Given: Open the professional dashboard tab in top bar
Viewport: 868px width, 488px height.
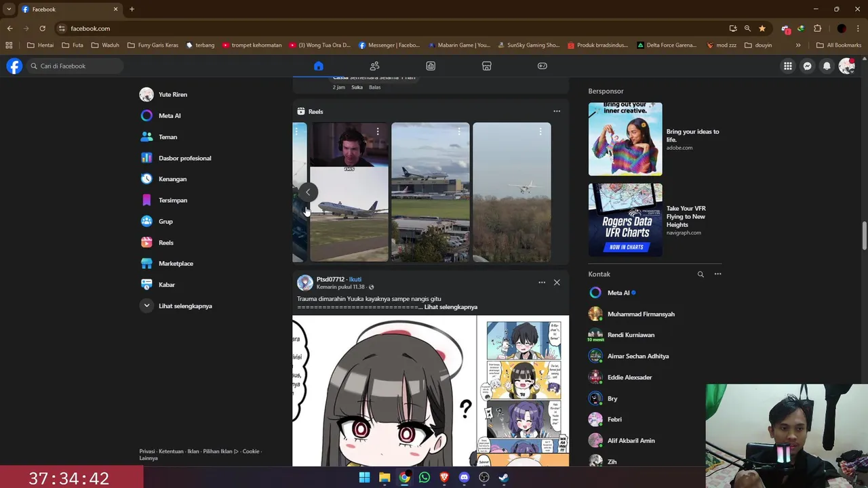Looking at the screenshot, I should coord(431,66).
